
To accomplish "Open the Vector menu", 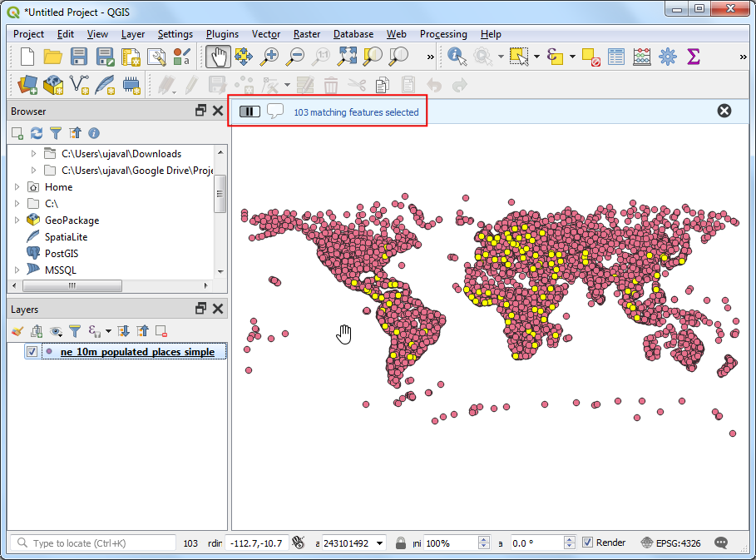I will (265, 34).
